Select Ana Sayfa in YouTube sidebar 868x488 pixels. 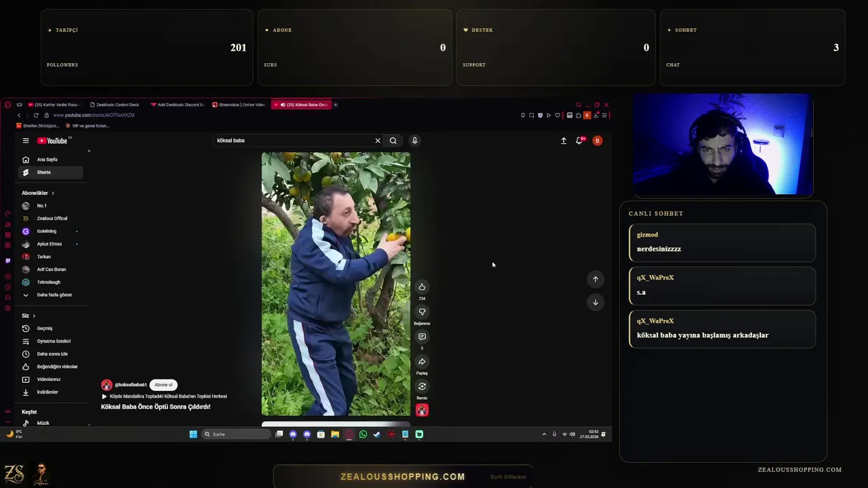tap(51, 159)
